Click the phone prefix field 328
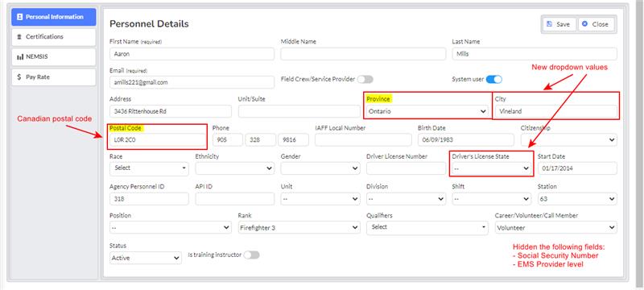This screenshot has height=290, width=644. click(260, 139)
